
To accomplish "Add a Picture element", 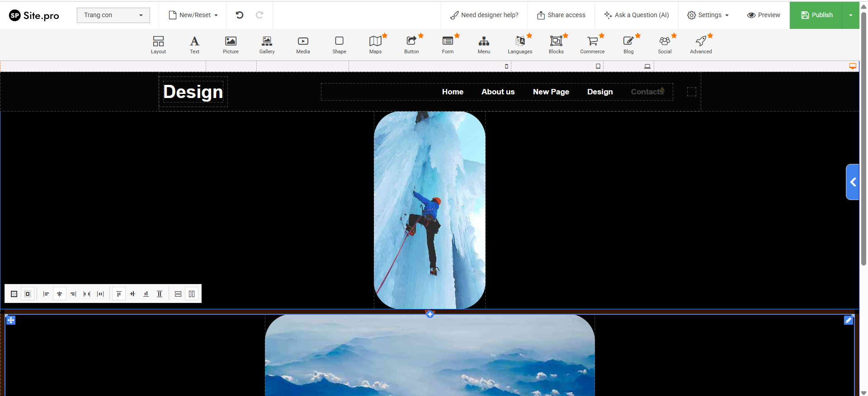I will (x=231, y=45).
